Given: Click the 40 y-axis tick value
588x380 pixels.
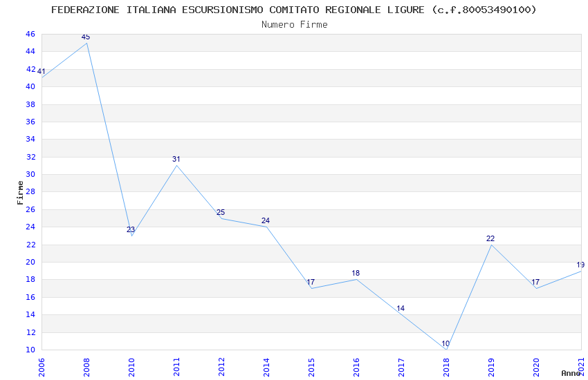Looking at the screenshot, I should point(30,86).
